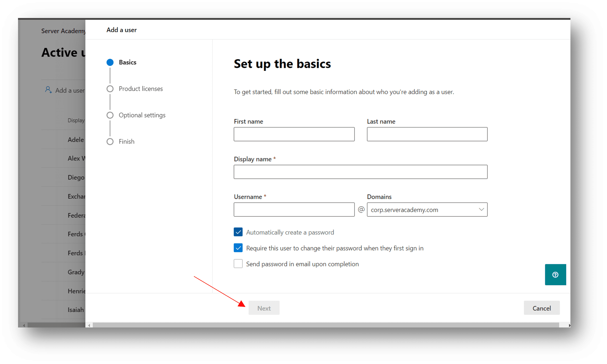The width and height of the screenshot is (607, 364).
Task: Click the right scroll arrow at the bottom edge
Action: click(x=569, y=325)
